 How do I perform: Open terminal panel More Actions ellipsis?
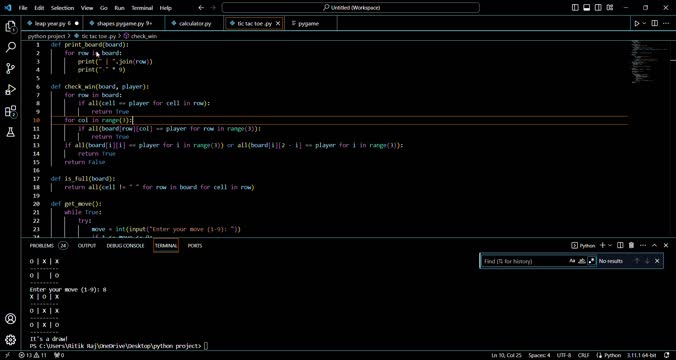643,245
